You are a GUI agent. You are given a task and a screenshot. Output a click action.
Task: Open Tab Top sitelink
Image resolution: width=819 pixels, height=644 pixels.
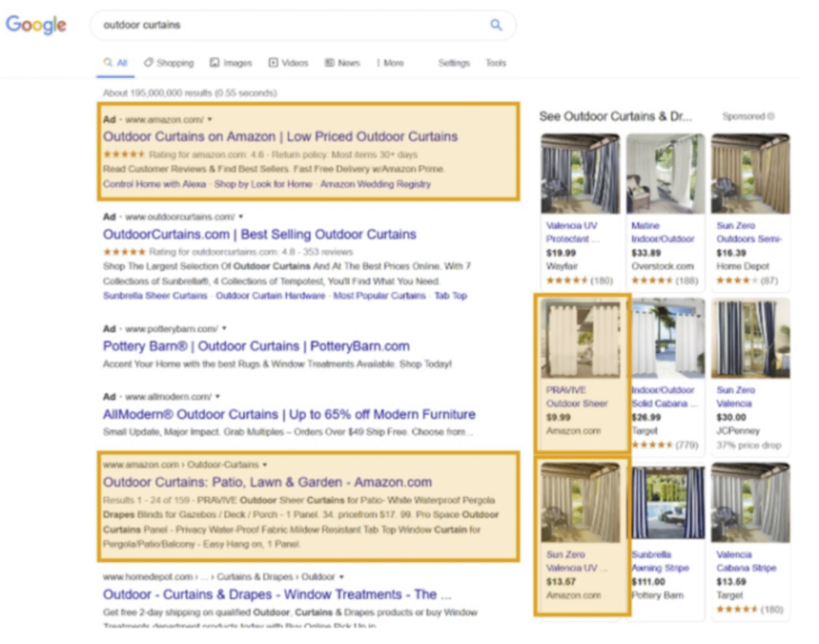(x=450, y=296)
